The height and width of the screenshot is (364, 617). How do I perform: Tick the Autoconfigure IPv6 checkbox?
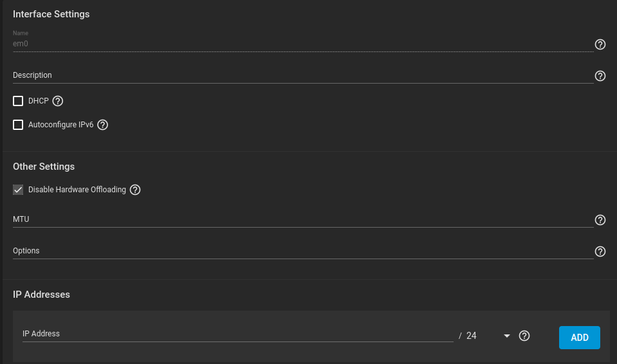(x=18, y=125)
